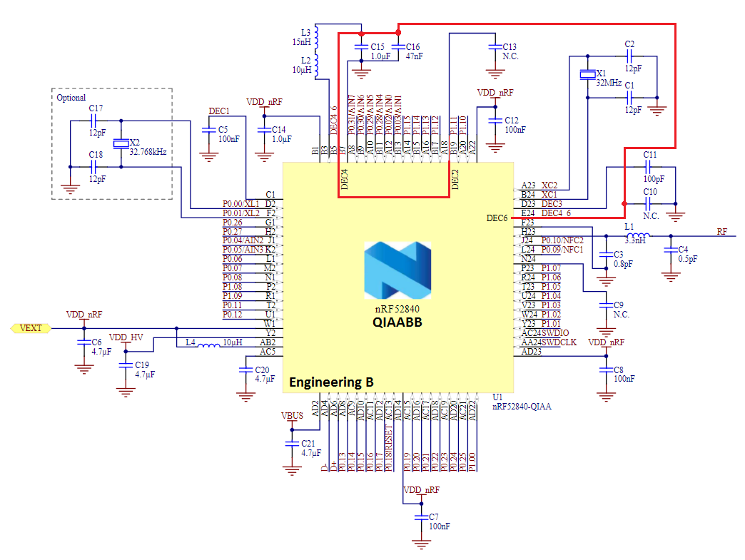Screen dimensions: 745x560
Task: Click the "P1.08" pin label
Action: tap(233, 286)
